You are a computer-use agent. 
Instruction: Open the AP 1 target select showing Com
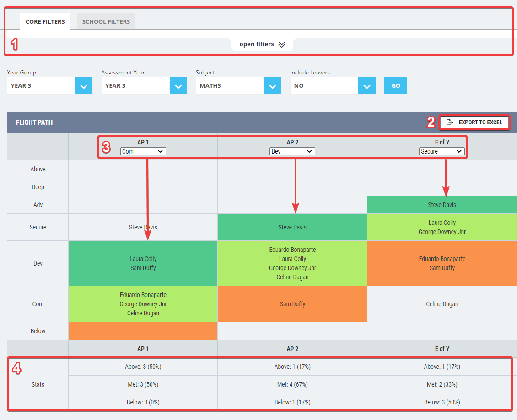[143, 151]
